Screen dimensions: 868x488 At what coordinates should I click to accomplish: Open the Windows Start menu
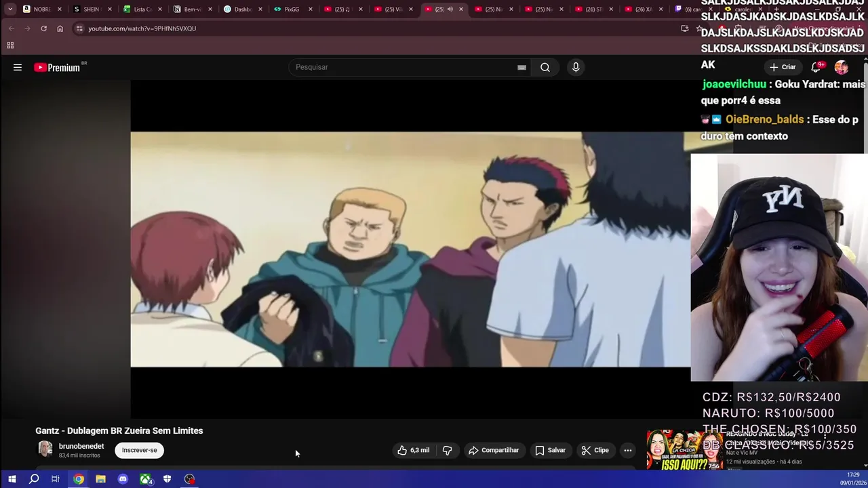pyautogui.click(x=12, y=479)
